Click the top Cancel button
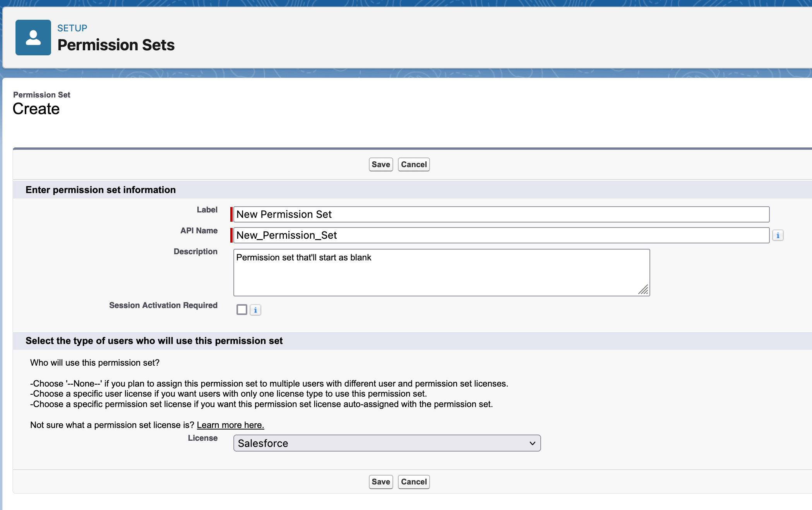Image resolution: width=812 pixels, height=510 pixels. [413, 164]
